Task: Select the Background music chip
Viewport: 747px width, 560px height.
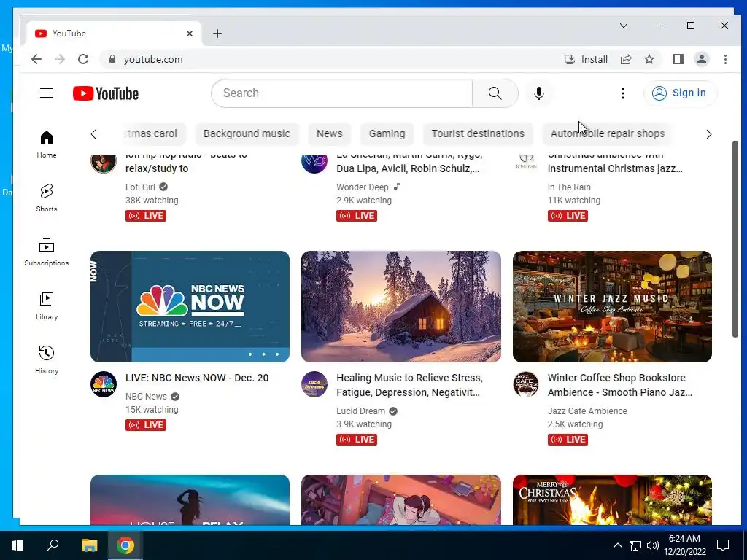Action: point(247,134)
